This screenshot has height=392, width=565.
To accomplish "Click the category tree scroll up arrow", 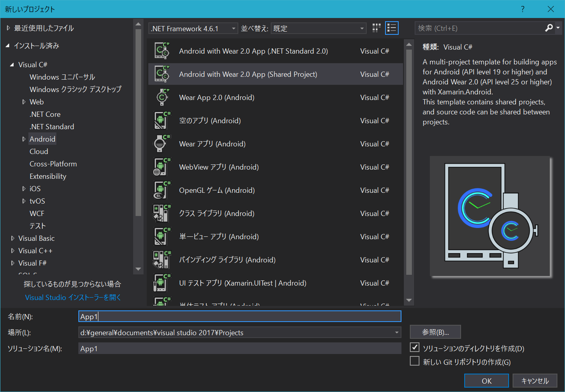I will click(138, 24).
